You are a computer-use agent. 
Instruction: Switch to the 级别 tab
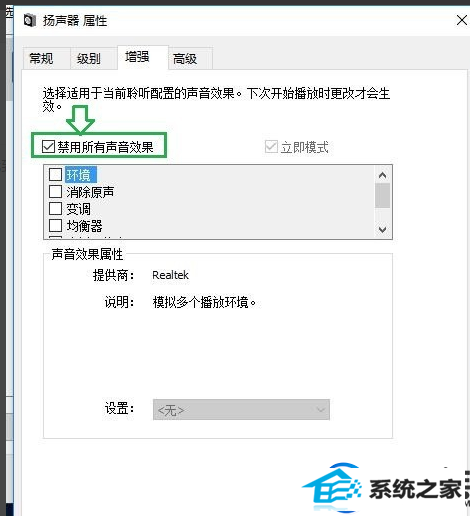tap(89, 59)
